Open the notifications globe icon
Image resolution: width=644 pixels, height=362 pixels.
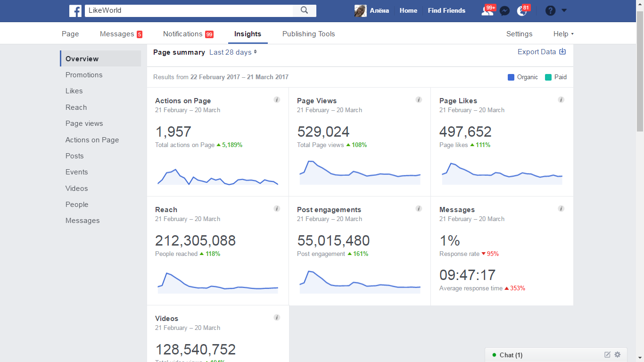point(522,11)
